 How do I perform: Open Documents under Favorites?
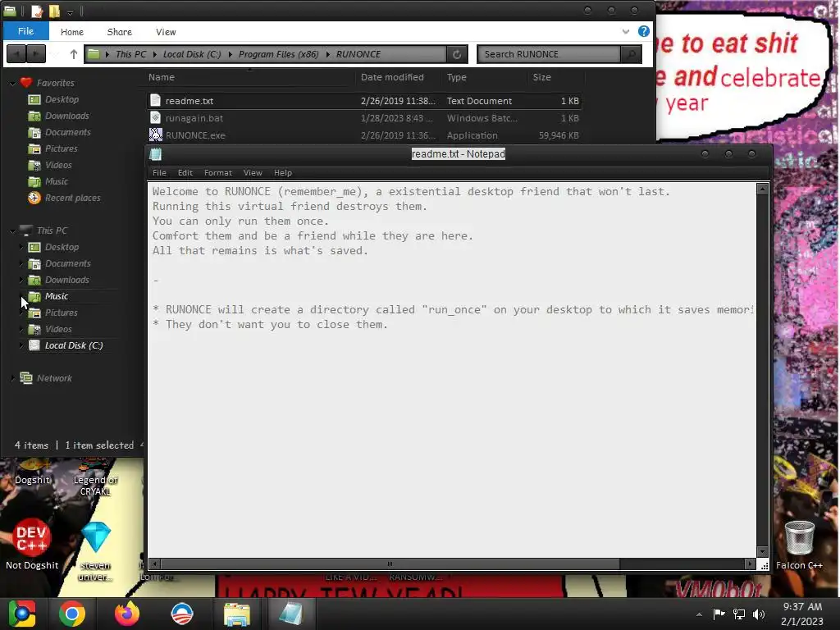pyautogui.click(x=67, y=132)
